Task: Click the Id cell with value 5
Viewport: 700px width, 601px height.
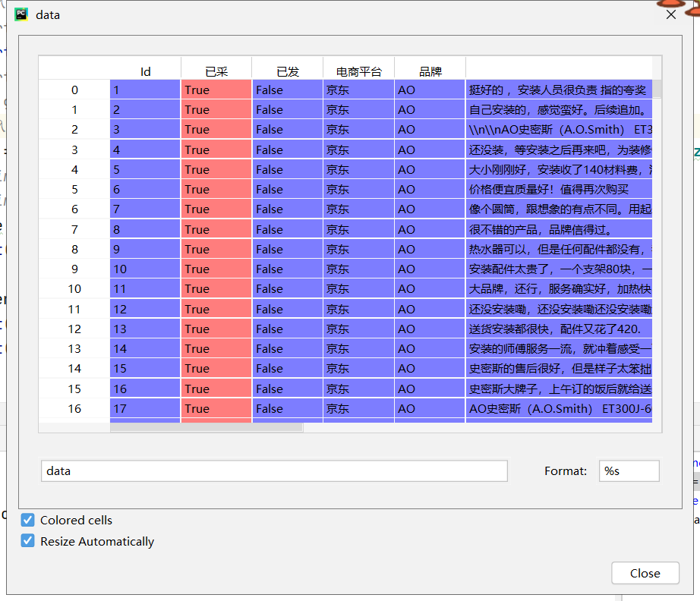Action: click(145, 169)
